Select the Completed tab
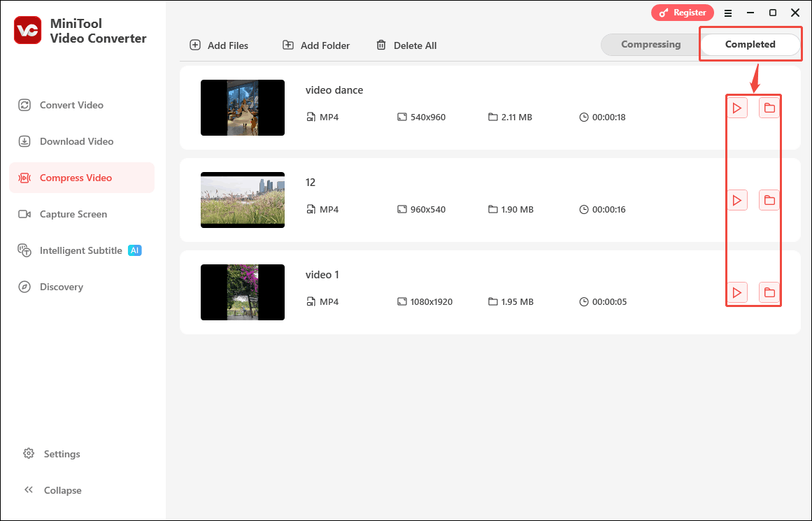This screenshot has width=812, height=521. tap(750, 43)
